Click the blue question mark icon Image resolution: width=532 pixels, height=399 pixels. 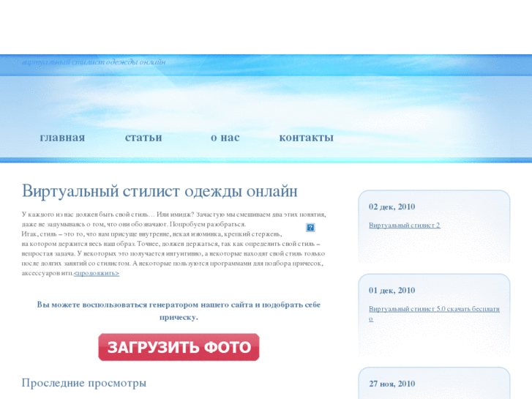click(310, 228)
